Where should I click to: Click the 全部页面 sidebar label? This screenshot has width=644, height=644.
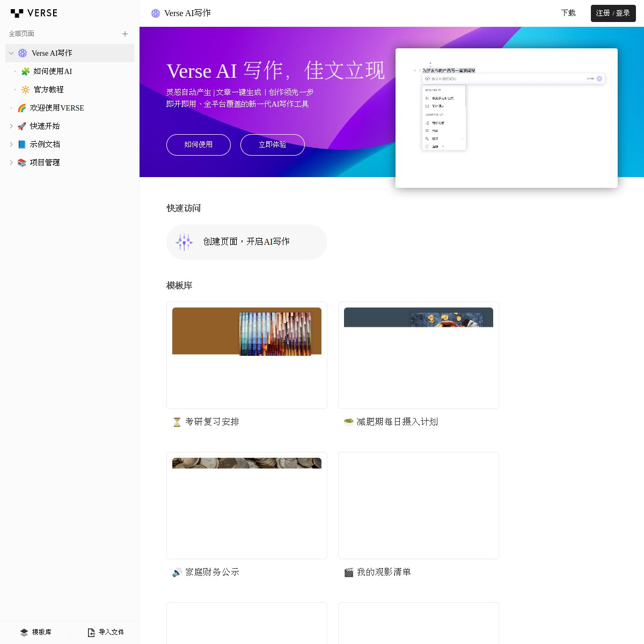click(21, 34)
